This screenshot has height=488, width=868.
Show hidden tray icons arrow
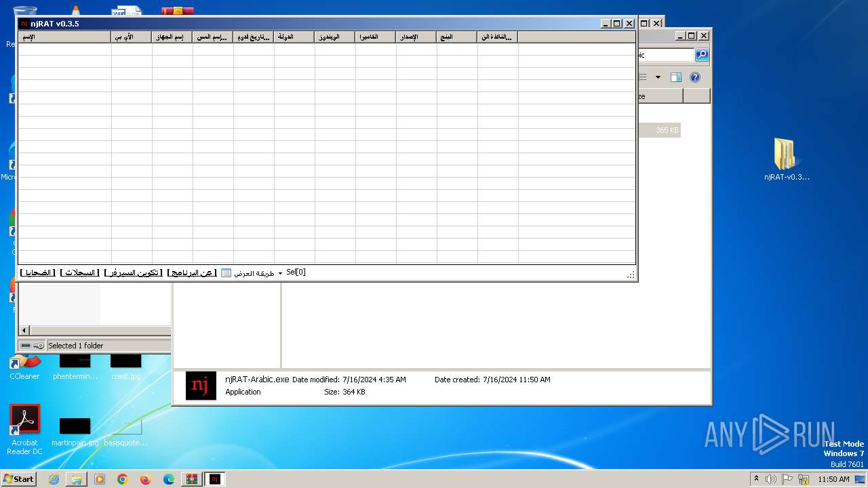(757, 479)
